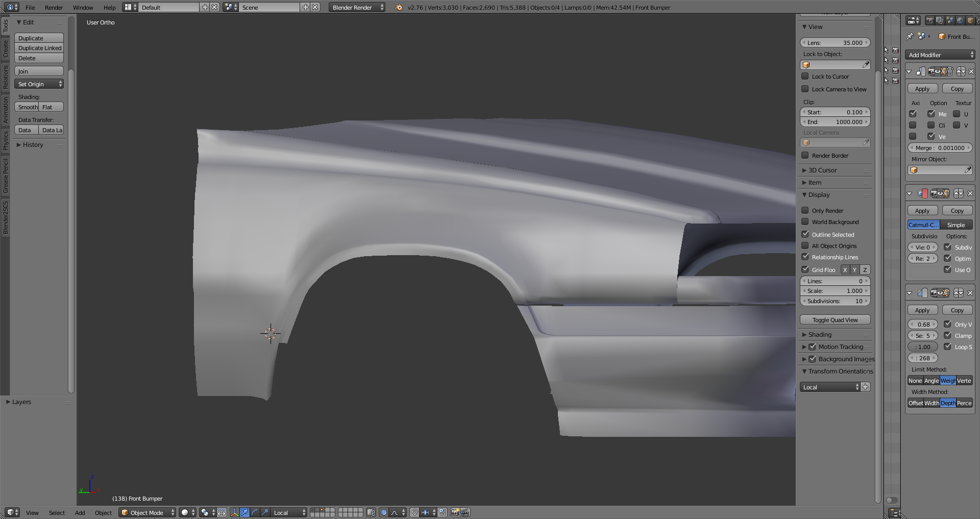Image resolution: width=980 pixels, height=519 pixels.
Task: Click the Clip End value field
Action: 835,122
